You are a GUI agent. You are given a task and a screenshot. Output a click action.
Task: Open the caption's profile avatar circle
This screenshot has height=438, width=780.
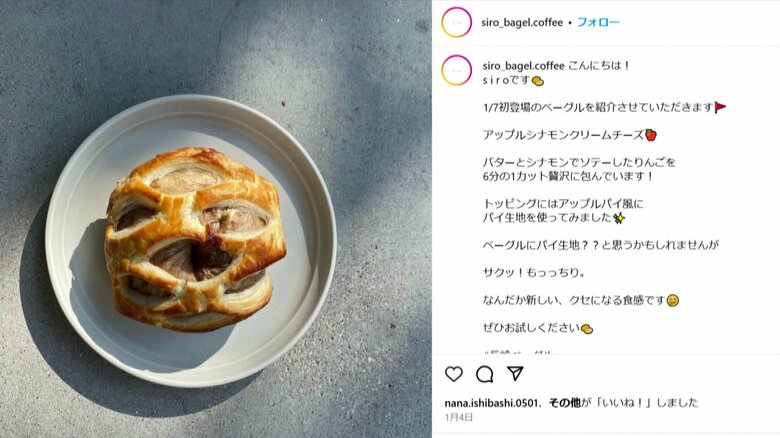(x=456, y=70)
